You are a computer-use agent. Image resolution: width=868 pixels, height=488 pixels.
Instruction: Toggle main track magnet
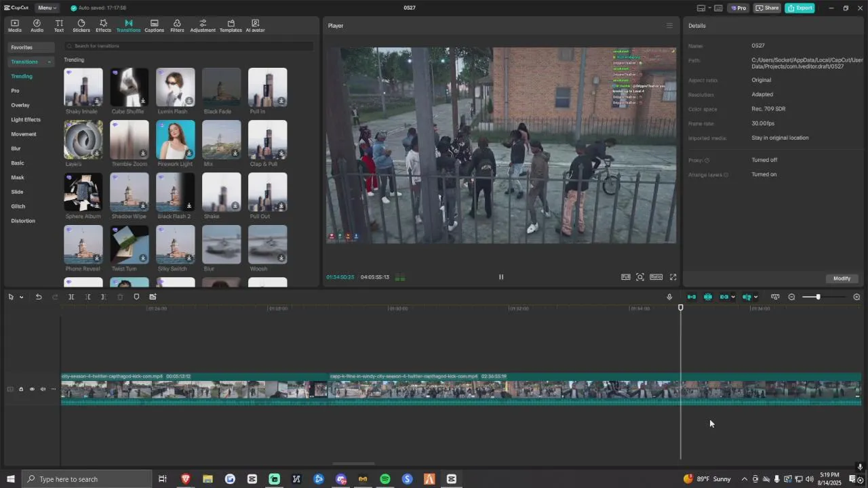[x=692, y=297]
